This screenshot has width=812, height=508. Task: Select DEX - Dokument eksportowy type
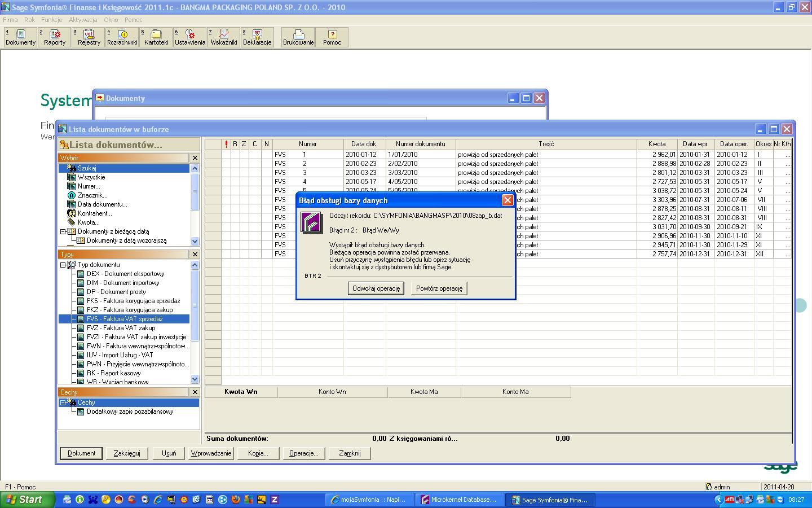point(125,274)
